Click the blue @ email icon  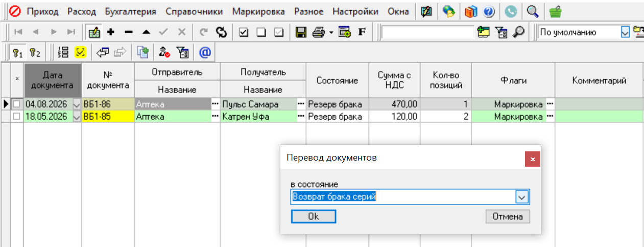(205, 52)
